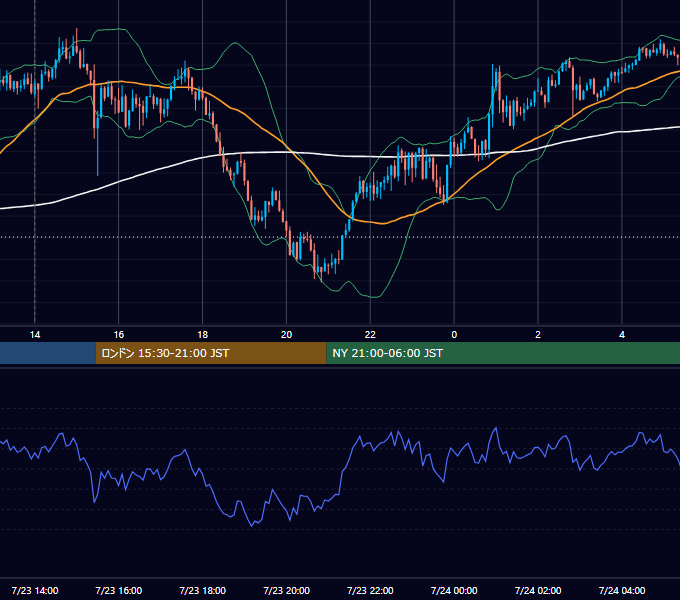
Task: Click the 7/24 00:00 time label
Action: tap(454, 590)
